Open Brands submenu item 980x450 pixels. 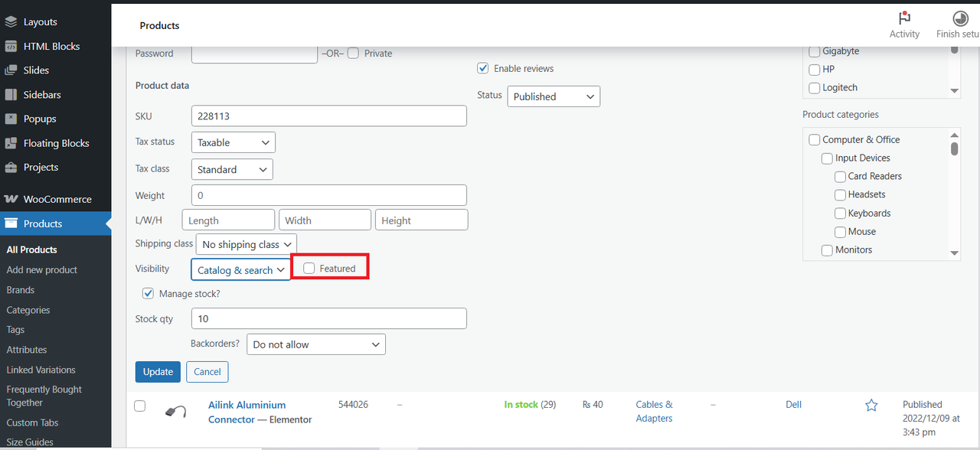pos(21,290)
